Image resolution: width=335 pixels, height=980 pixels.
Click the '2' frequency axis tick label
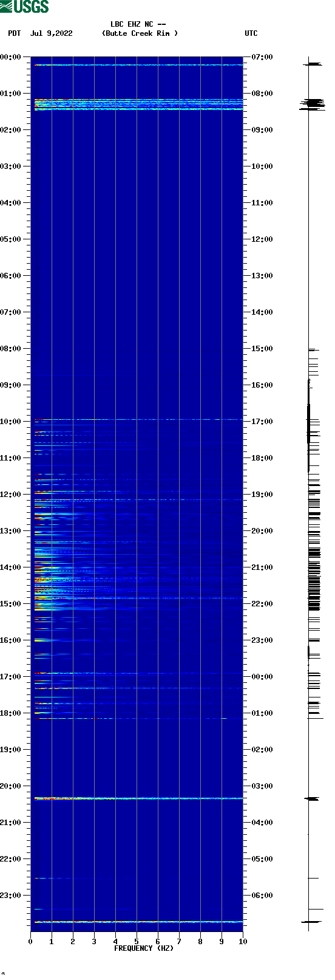coord(73,942)
